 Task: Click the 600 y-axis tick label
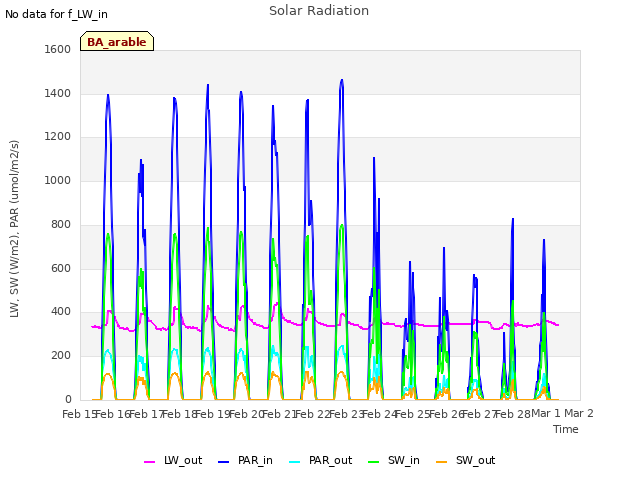(x=61, y=269)
